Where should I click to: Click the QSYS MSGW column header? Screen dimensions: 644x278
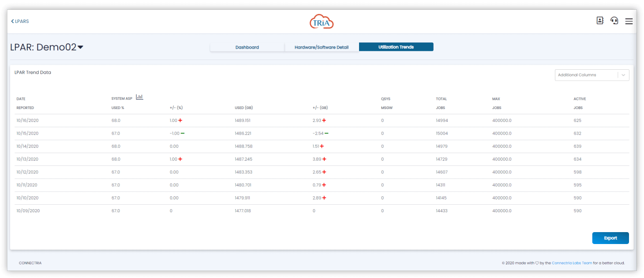tap(386, 103)
